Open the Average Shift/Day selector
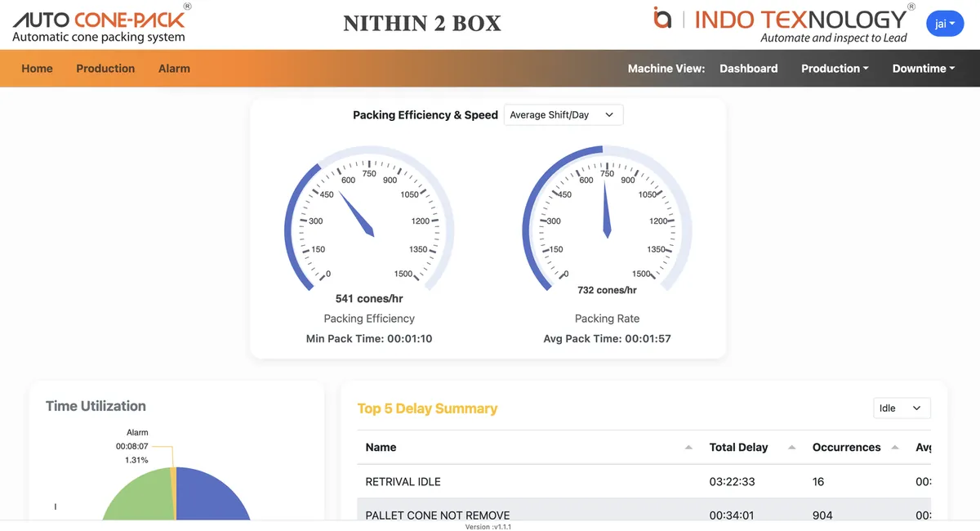 563,115
